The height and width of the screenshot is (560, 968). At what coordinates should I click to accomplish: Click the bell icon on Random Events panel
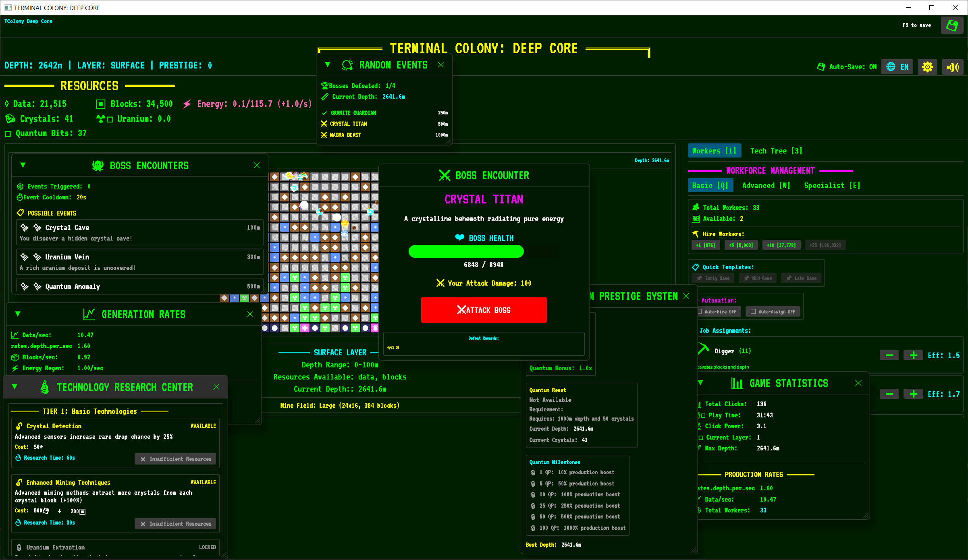coord(347,64)
